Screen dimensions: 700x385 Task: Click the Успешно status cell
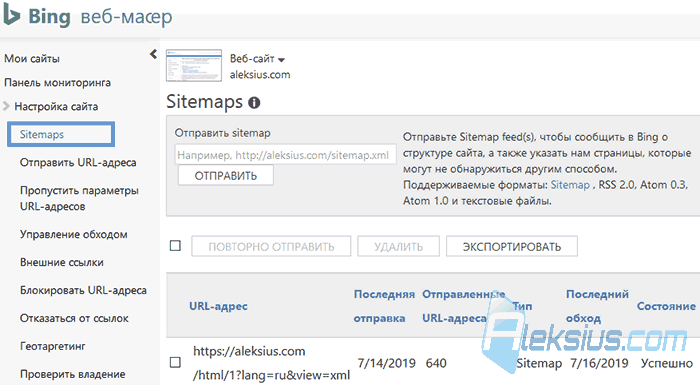(x=667, y=363)
